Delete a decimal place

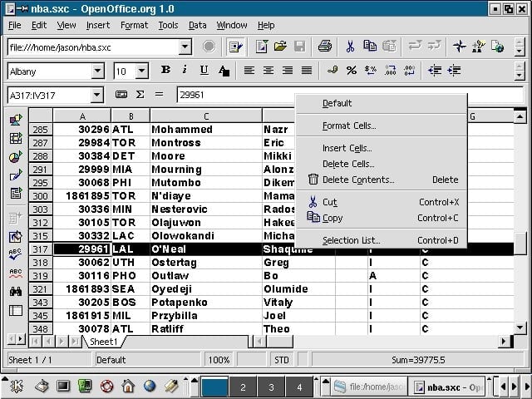[x=410, y=70]
